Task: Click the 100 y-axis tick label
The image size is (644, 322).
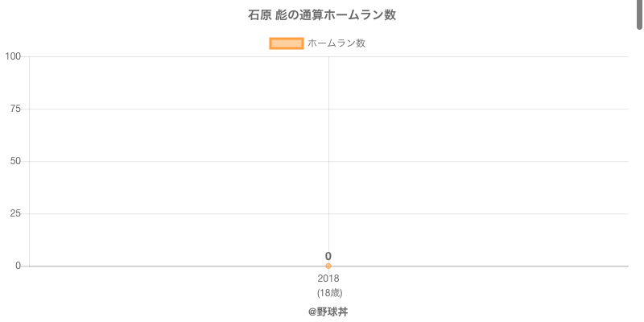Action: 13,56
